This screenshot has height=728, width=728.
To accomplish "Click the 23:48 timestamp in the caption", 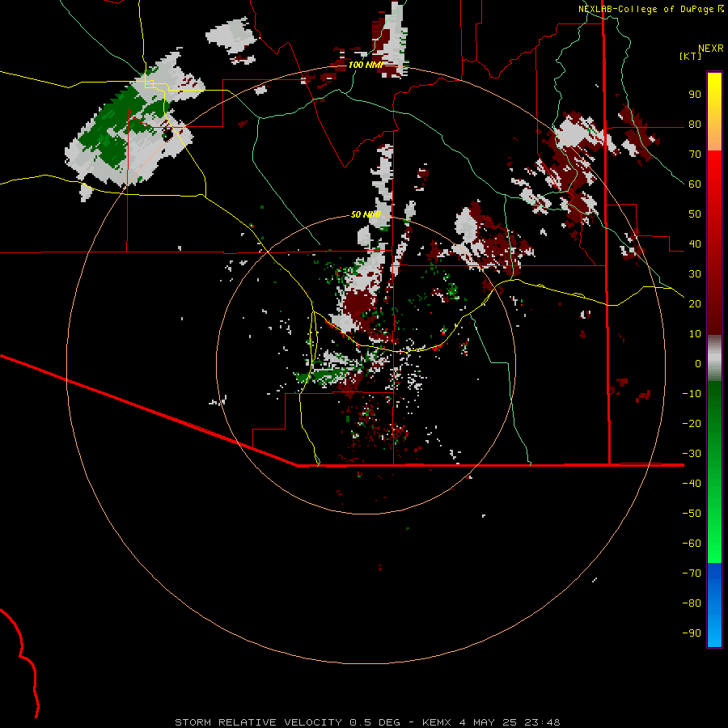I will click(x=542, y=722).
